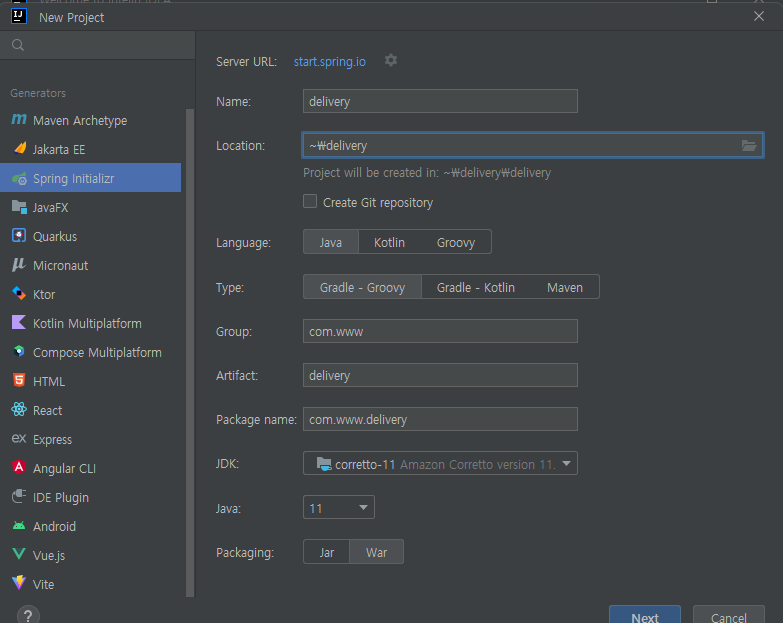Choose Gradle - Kotlin build type
The width and height of the screenshot is (783, 623).
point(475,287)
